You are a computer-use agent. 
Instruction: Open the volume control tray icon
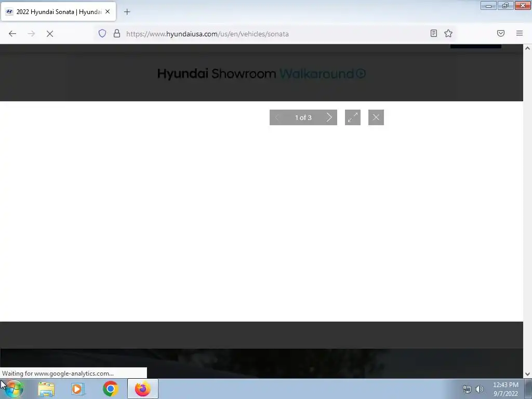tap(480, 389)
